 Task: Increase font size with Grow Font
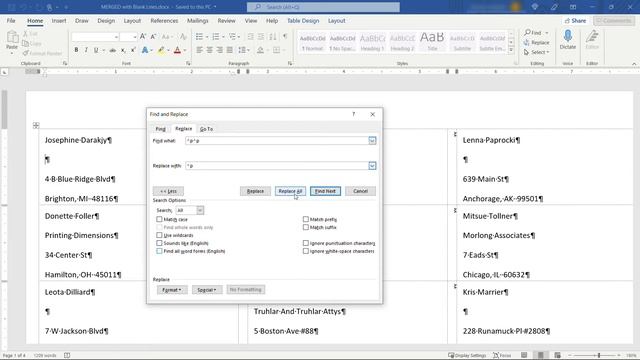(x=143, y=37)
